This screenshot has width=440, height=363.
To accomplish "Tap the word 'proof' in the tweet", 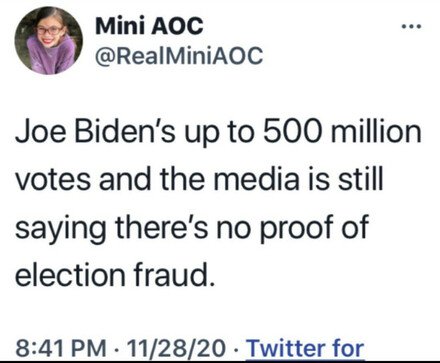I will pos(297,230).
